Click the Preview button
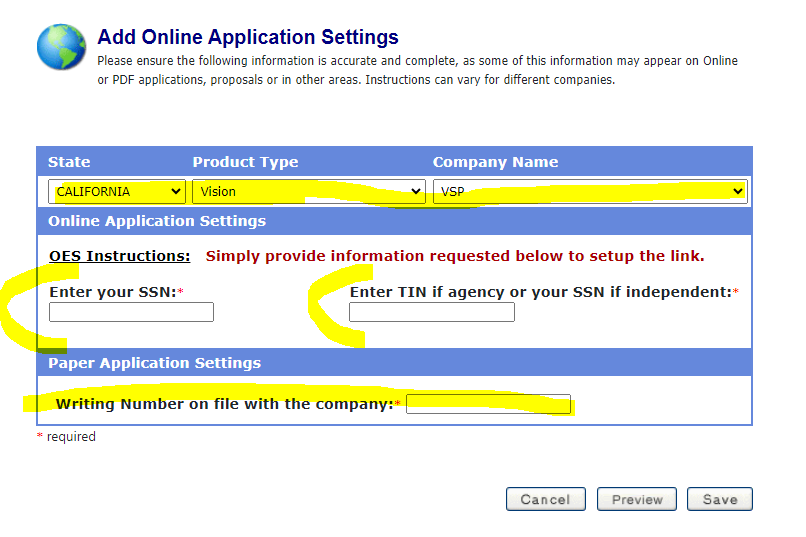This screenshot has height=537, width=806. (x=637, y=499)
